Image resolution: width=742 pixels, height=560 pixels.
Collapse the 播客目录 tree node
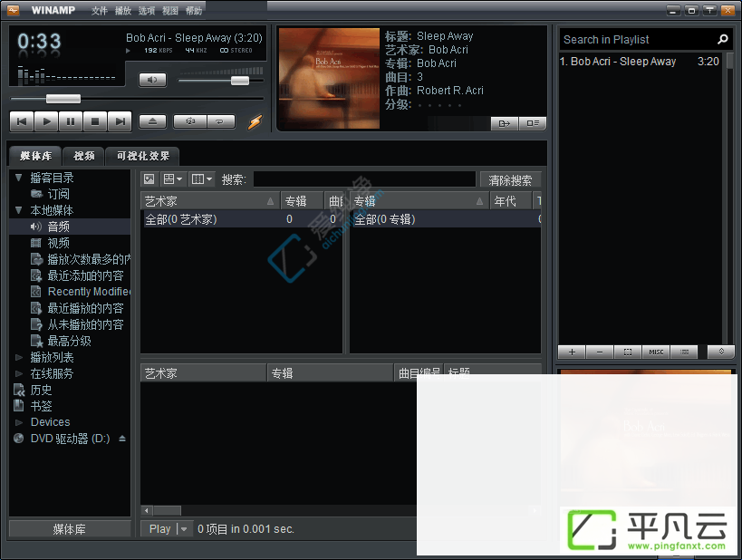tap(18, 178)
